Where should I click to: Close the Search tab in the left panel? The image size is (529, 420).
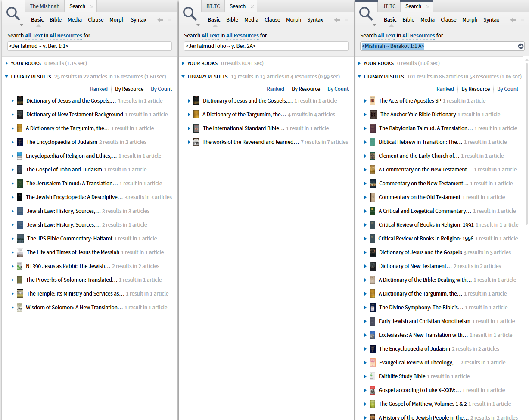click(92, 6)
